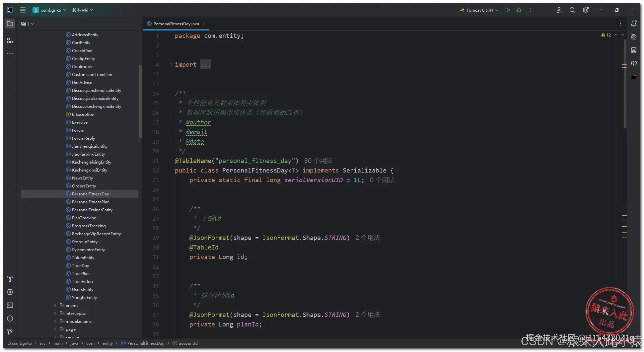Click the warnings count indicator showing 12
The height and width of the screenshot is (352, 644).
pyautogui.click(x=606, y=35)
